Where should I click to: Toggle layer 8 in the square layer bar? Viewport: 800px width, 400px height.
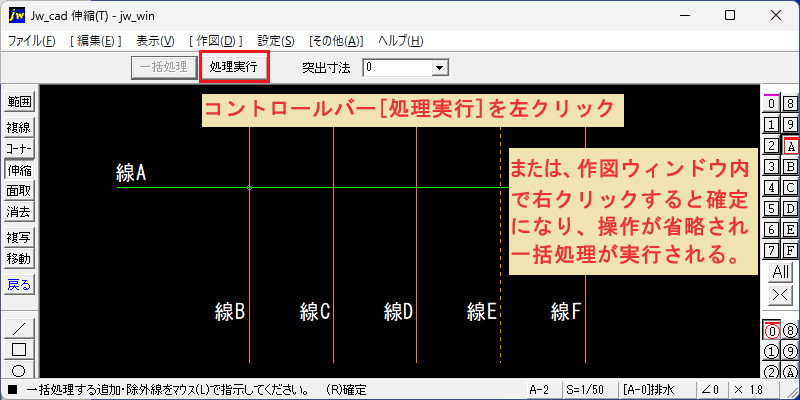pos(790,104)
